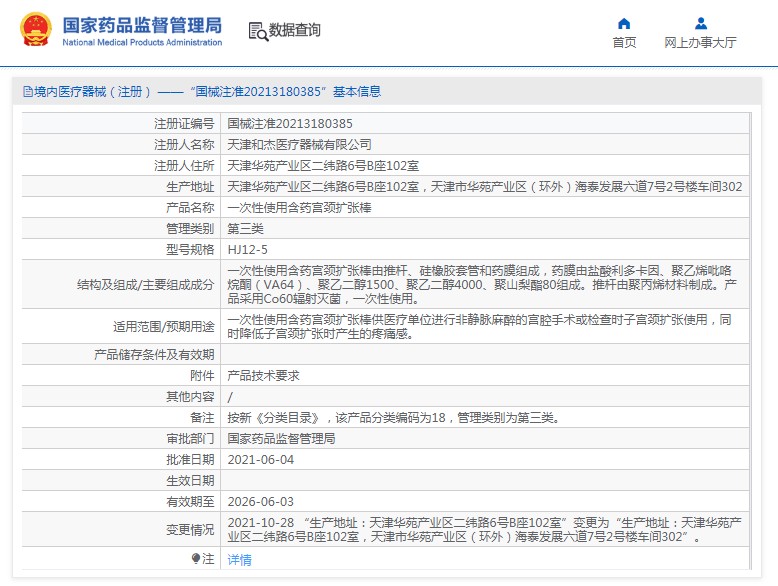Click the 变更情况 value dated 2021-10-28
Image resolution: width=778 pixels, height=586 pixels.
[x=485, y=529]
